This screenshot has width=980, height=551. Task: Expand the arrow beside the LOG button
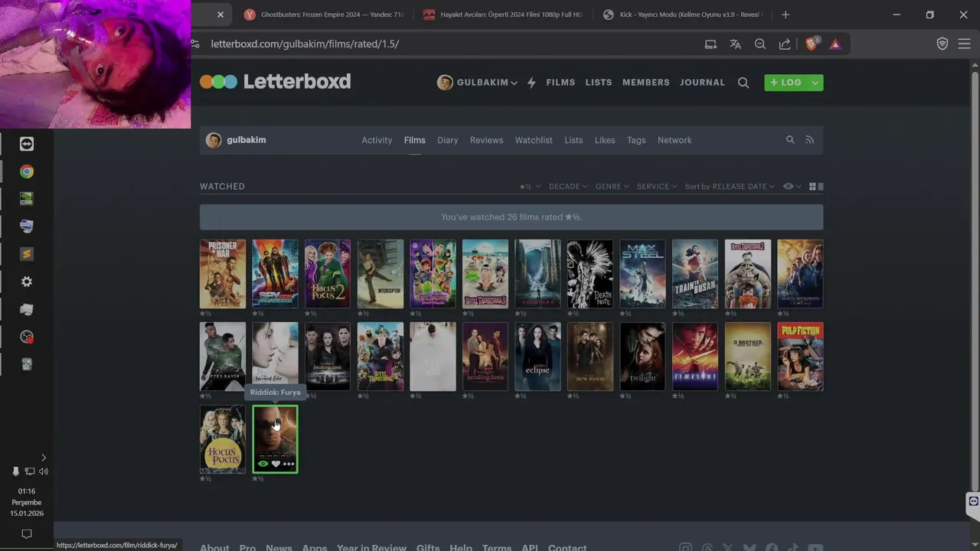pyautogui.click(x=815, y=83)
